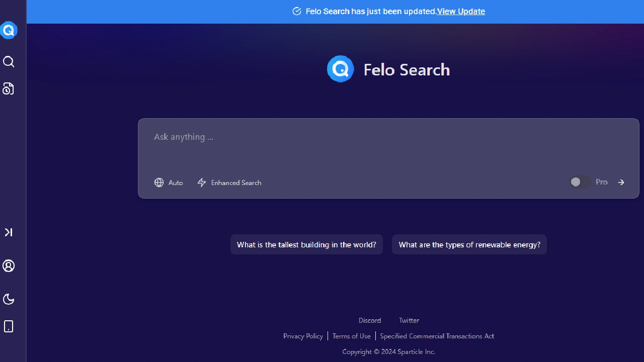Open search using the magnifier sidebar icon
Viewport: 644px width, 362px height.
[x=9, y=61]
